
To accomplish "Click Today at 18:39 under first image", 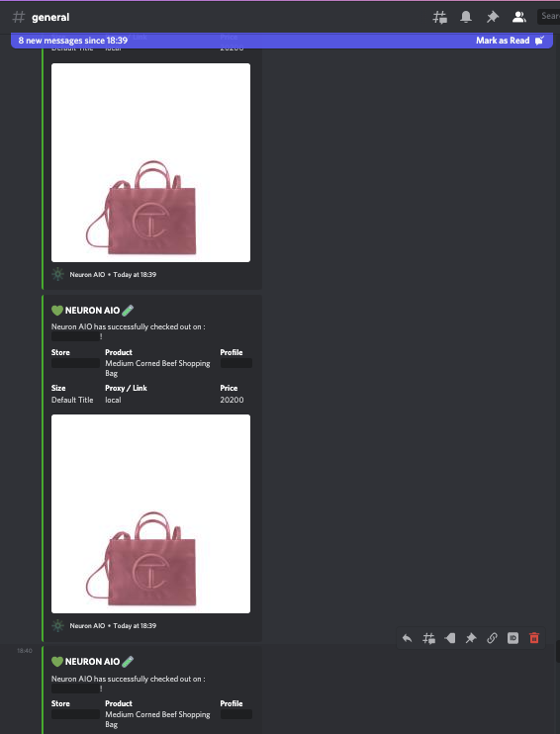I will tap(135, 274).
